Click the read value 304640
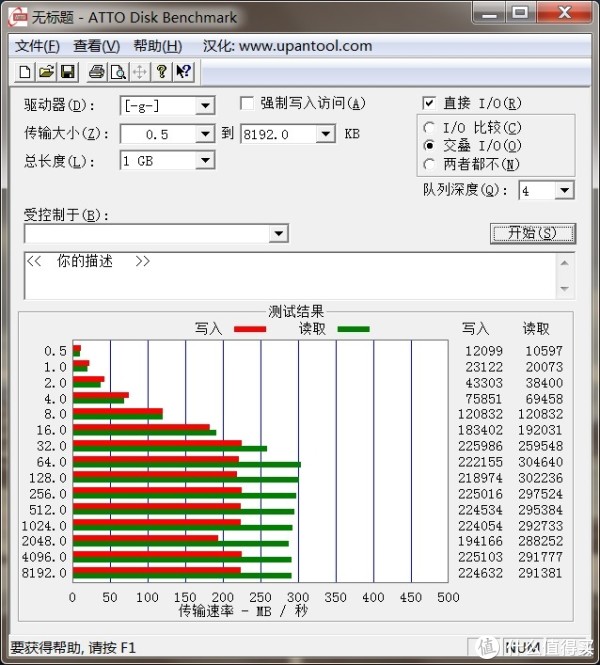 click(x=541, y=462)
